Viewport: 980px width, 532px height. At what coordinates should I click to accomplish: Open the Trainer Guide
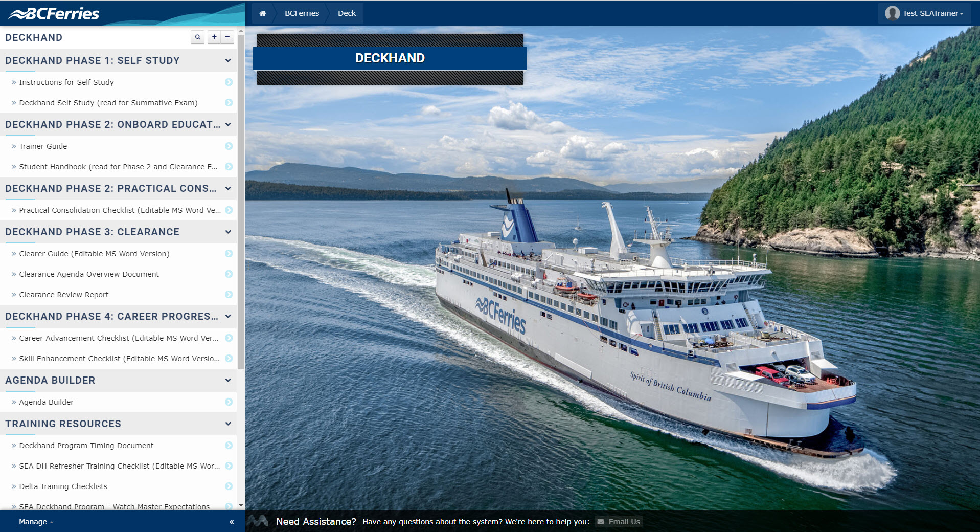(x=43, y=146)
